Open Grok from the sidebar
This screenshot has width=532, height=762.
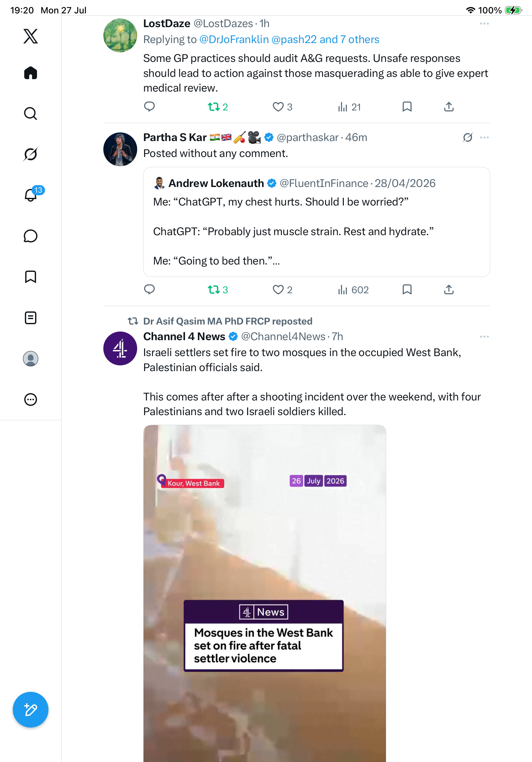pyautogui.click(x=31, y=154)
